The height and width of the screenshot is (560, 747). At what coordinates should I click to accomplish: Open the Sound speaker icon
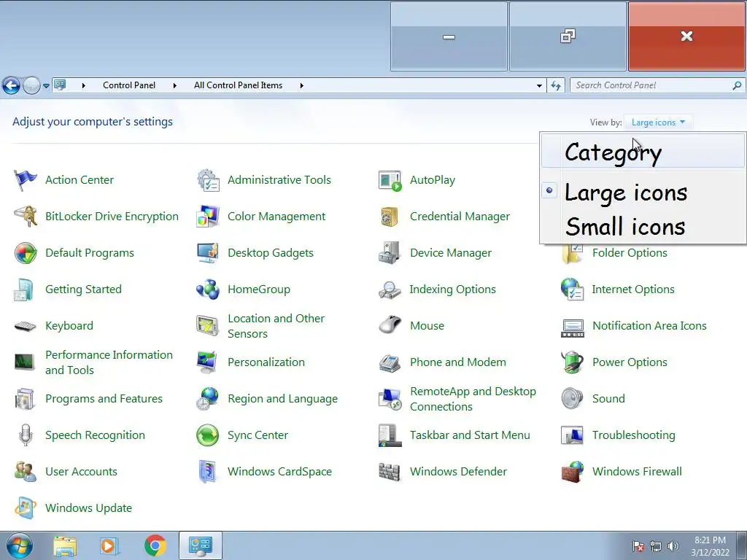(x=572, y=399)
